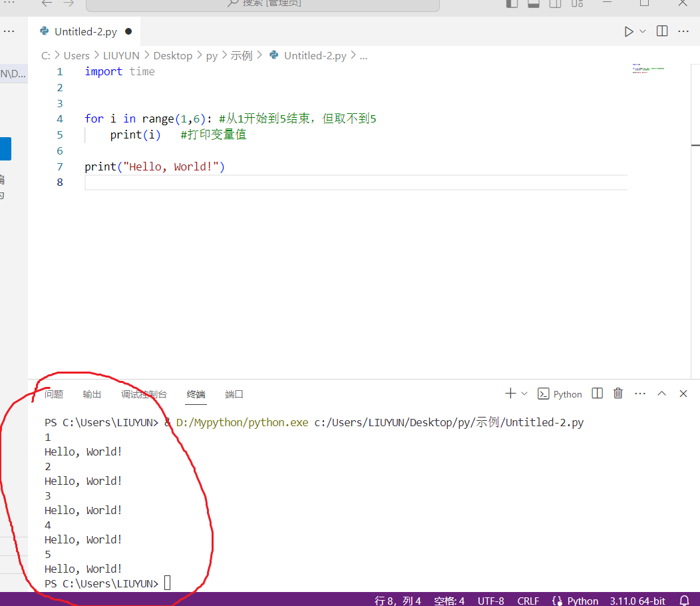Open the 输出 panel tab
The width and height of the screenshot is (700, 606).
pos(92,394)
